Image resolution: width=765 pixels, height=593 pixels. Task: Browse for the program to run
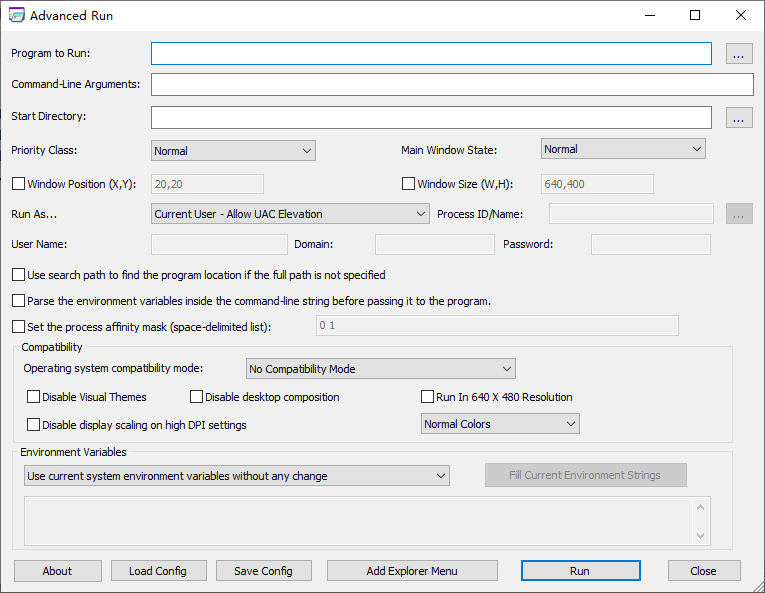pos(739,54)
